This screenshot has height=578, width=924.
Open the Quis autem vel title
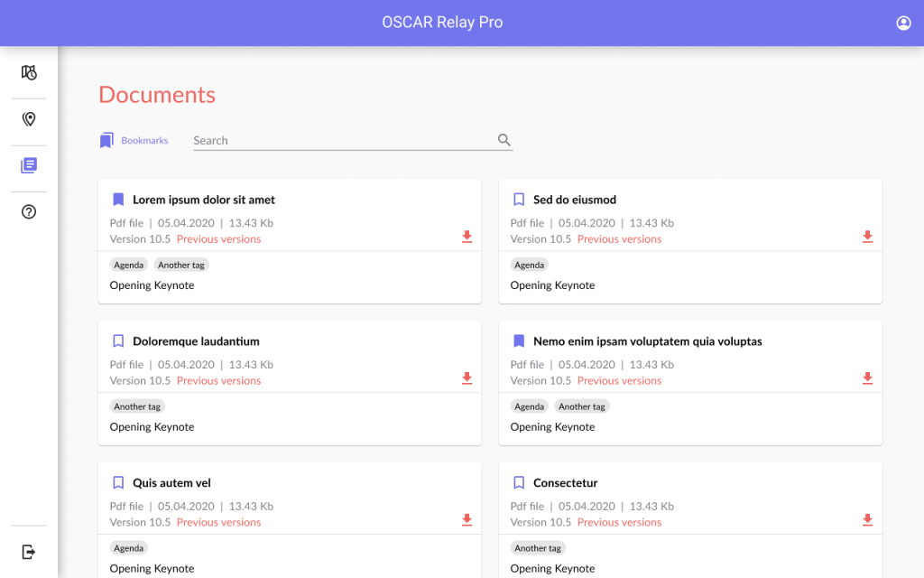click(171, 482)
